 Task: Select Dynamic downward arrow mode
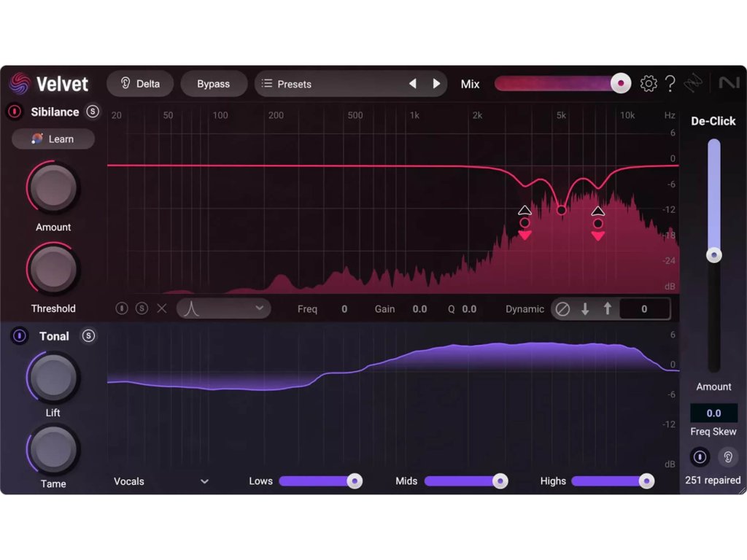tap(585, 309)
